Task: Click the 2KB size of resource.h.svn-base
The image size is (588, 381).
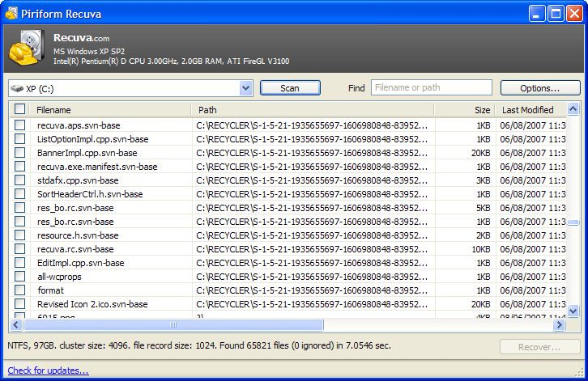Action: [x=483, y=235]
